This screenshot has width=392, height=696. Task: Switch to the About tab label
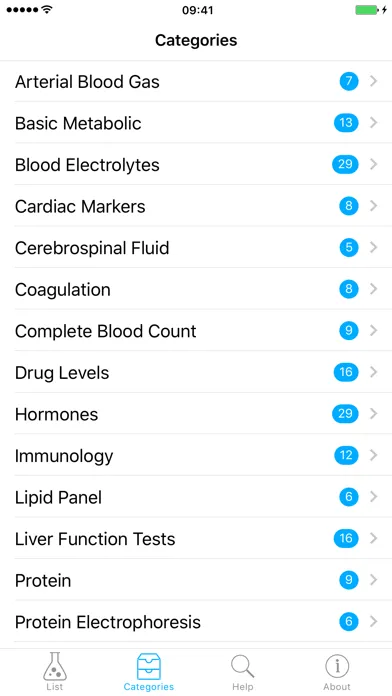pos(337,687)
